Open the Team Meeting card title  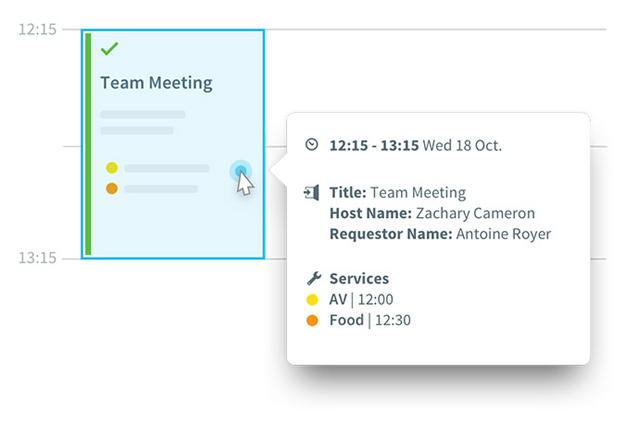pyautogui.click(x=156, y=83)
